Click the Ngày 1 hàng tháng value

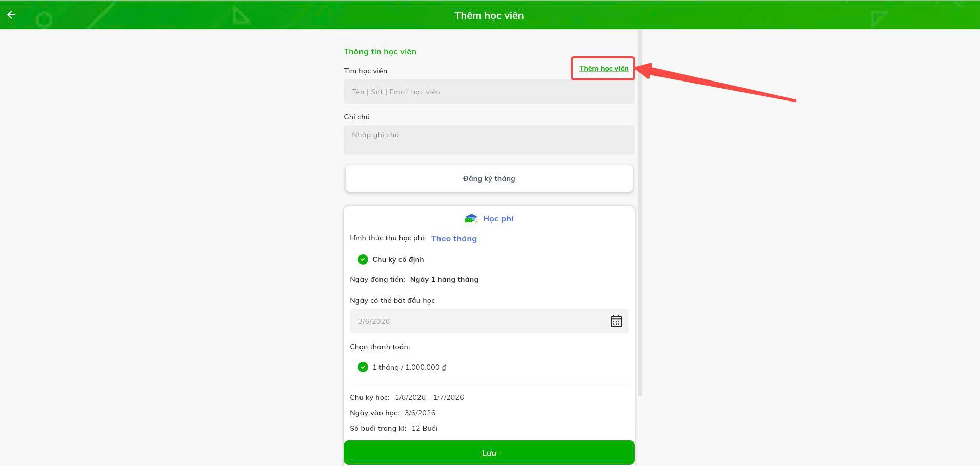[x=444, y=279]
